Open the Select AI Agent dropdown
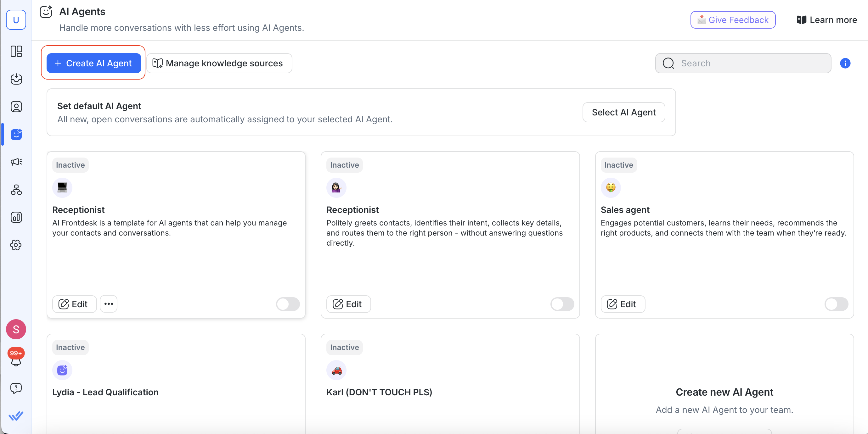Screen dimensions: 868x434 point(623,112)
